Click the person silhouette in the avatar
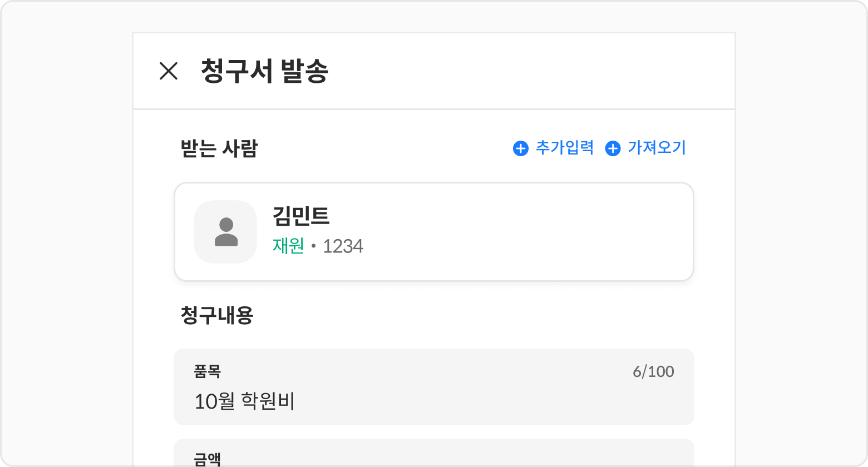The image size is (868, 467). tap(226, 232)
